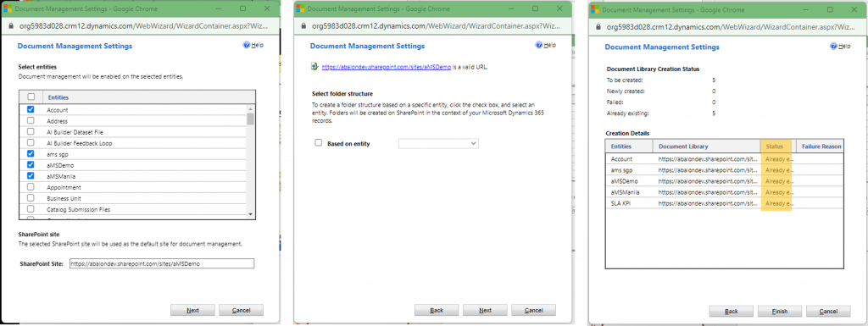The width and height of the screenshot is (868, 326).
Task: Check the Address entity checkbox
Action: [x=31, y=120]
